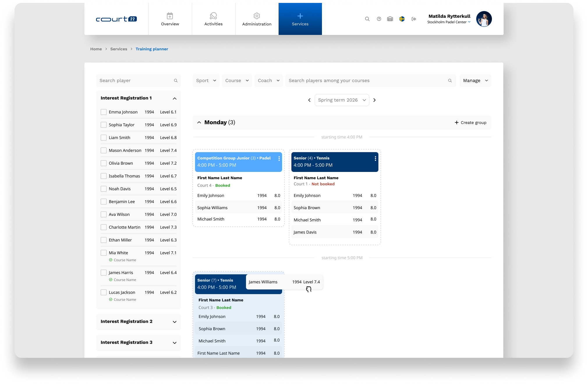
Task: Go to previous term arrow
Action: click(309, 100)
